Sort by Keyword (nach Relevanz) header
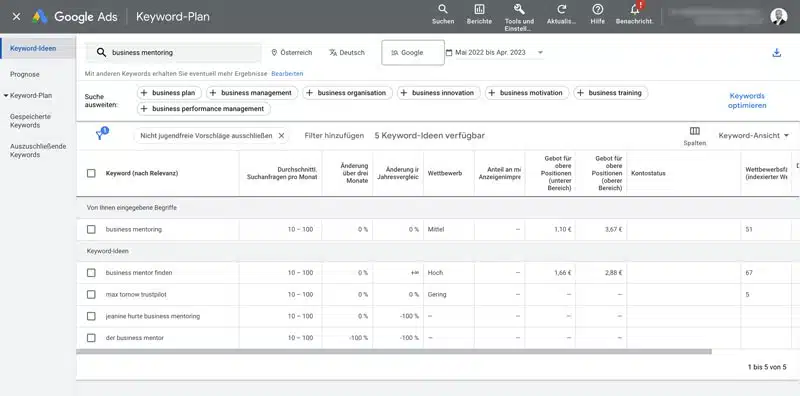This screenshot has height=396, width=800. click(x=142, y=174)
